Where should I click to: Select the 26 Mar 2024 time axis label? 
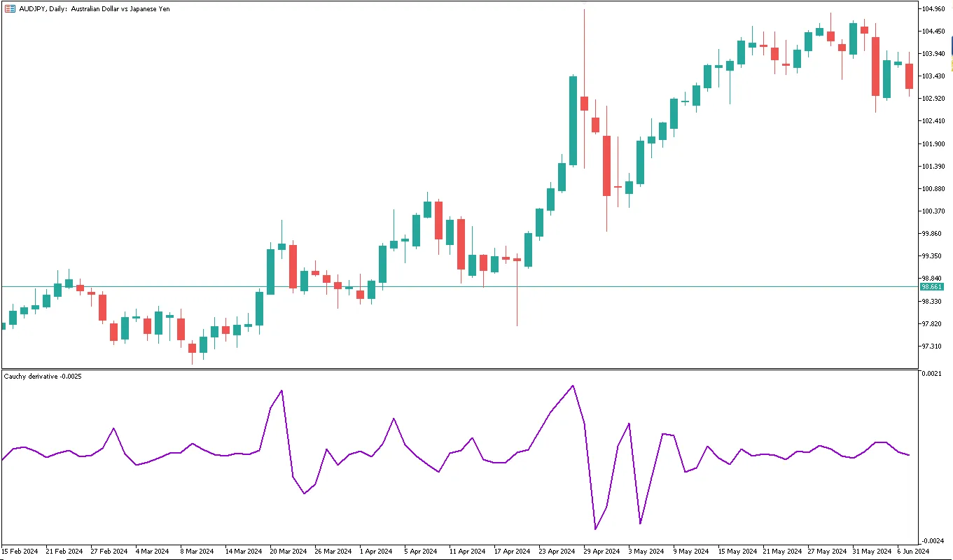333,552
